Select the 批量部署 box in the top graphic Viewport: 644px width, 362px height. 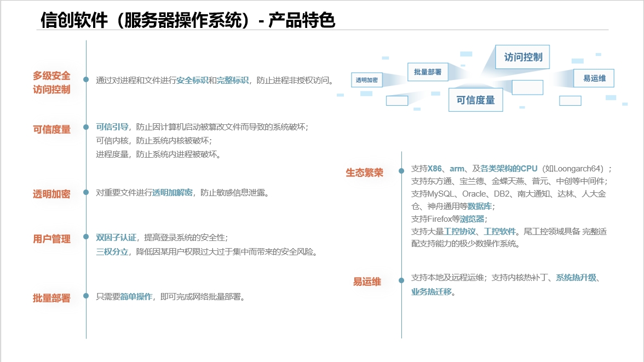tap(428, 72)
